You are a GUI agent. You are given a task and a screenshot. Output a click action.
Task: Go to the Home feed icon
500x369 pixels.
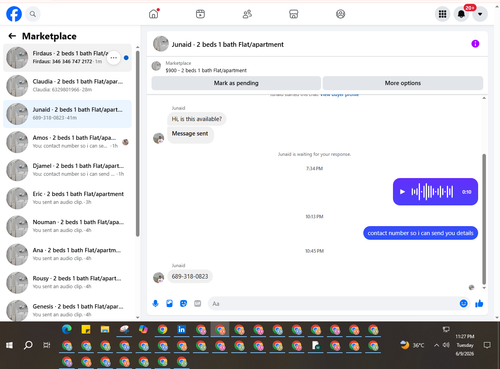pos(154,14)
